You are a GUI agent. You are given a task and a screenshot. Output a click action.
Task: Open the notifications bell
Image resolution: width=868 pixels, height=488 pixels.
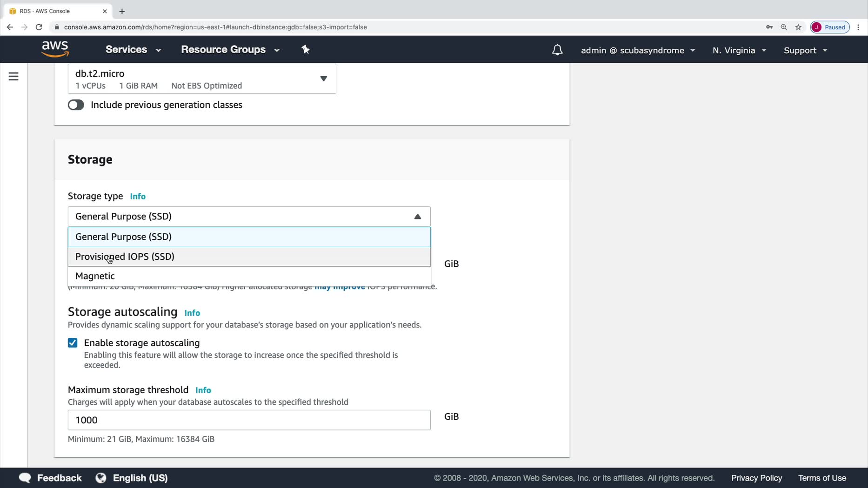point(557,50)
